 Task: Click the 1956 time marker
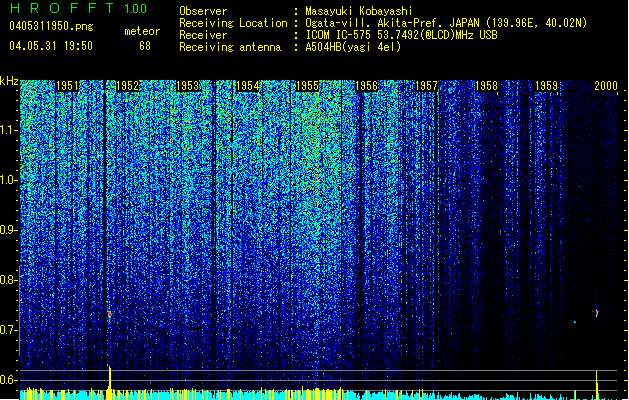pos(367,86)
